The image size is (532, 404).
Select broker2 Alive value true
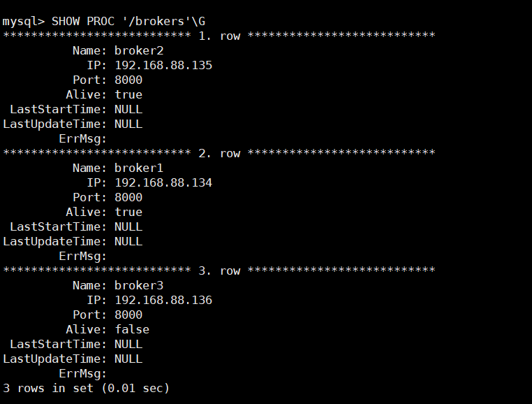(128, 94)
